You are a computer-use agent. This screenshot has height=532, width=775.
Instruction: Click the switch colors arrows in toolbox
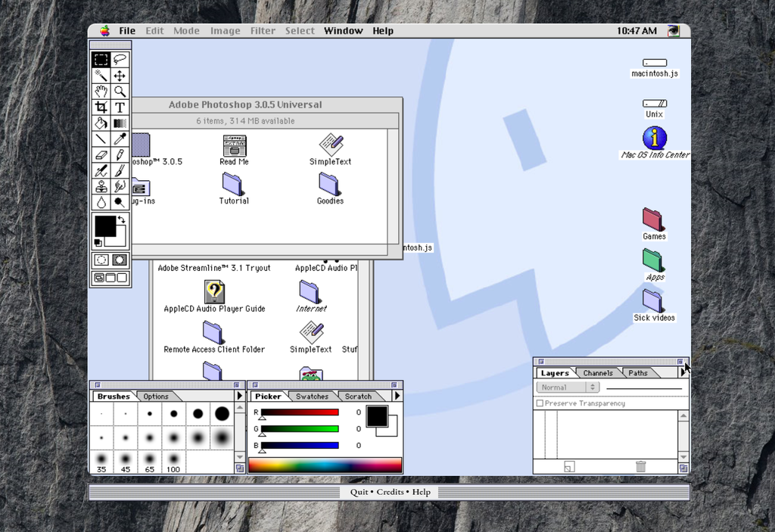[x=122, y=220]
